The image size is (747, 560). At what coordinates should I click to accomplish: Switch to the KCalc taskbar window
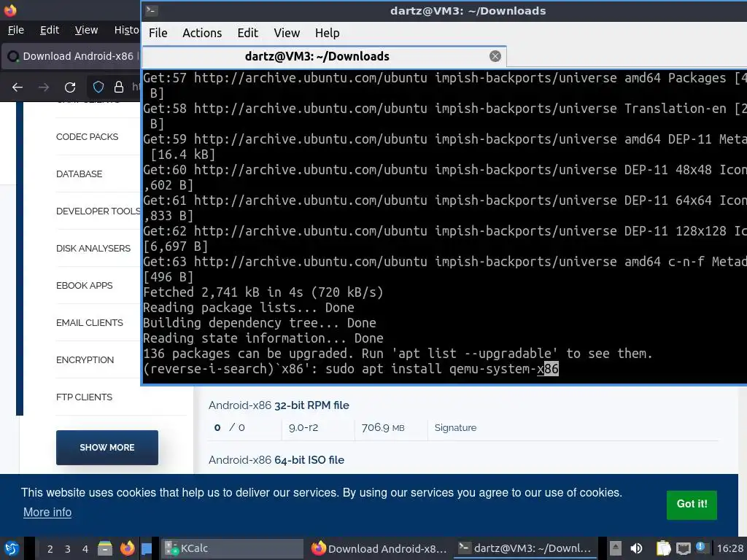(x=232, y=548)
